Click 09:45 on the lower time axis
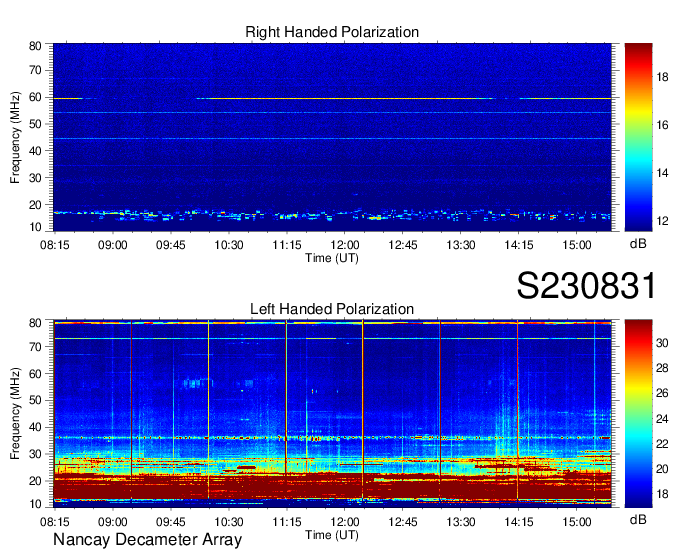Screen dimensions: 680x552 (x=171, y=522)
